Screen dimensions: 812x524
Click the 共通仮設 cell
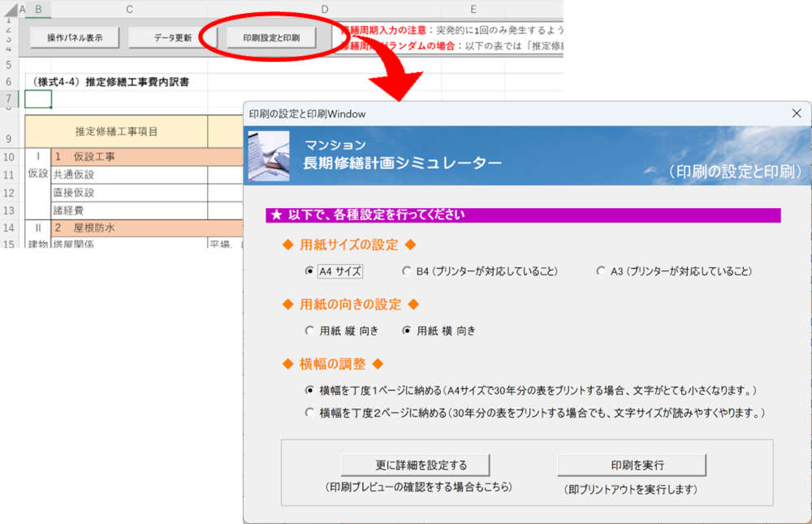pyautogui.click(x=128, y=175)
